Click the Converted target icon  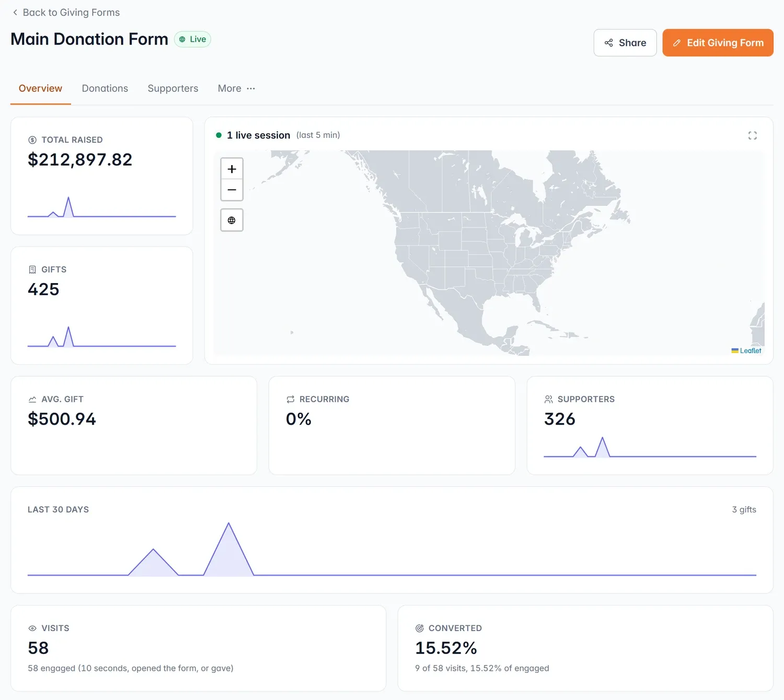click(x=419, y=628)
